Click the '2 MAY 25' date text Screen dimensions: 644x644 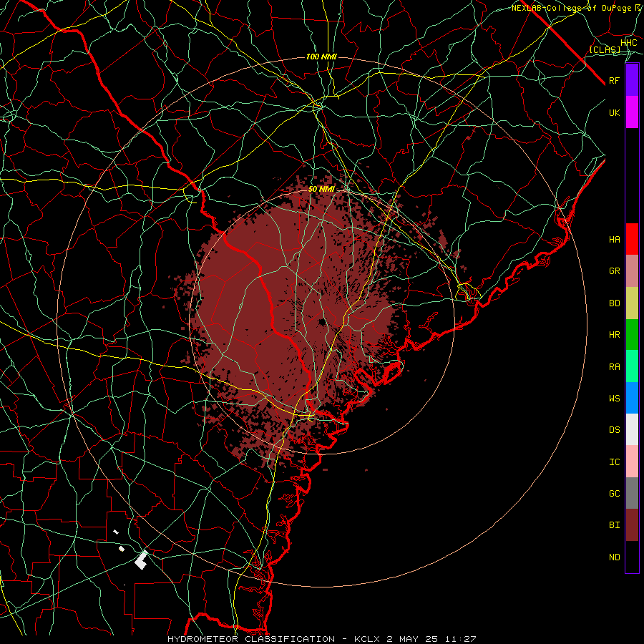coord(412,639)
